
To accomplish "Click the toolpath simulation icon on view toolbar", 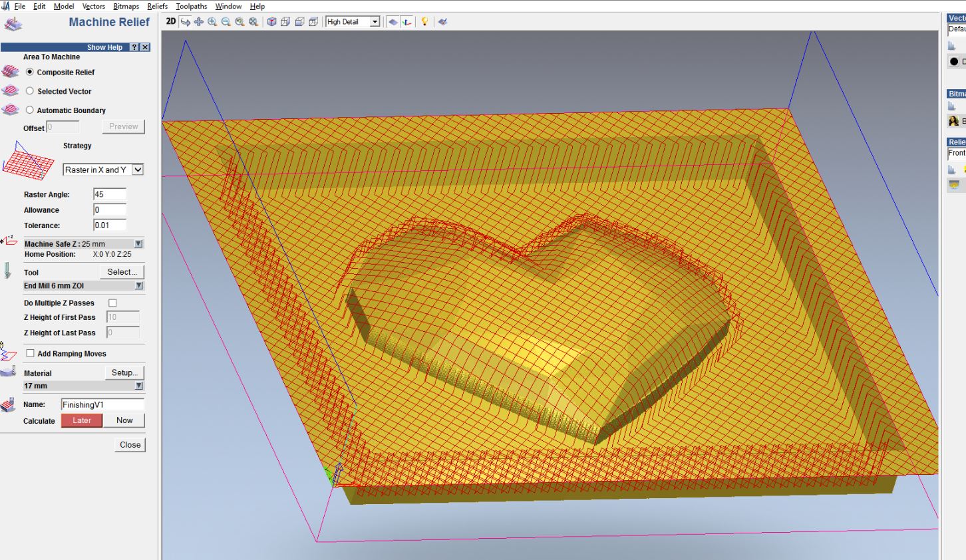I will [442, 22].
